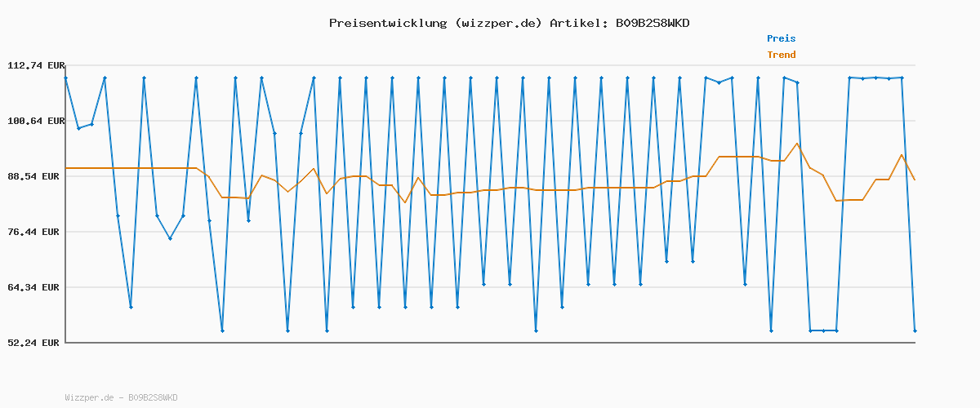The image size is (980, 408).
Task: Select the 100.64 EUR axis label
Action: coord(35,121)
